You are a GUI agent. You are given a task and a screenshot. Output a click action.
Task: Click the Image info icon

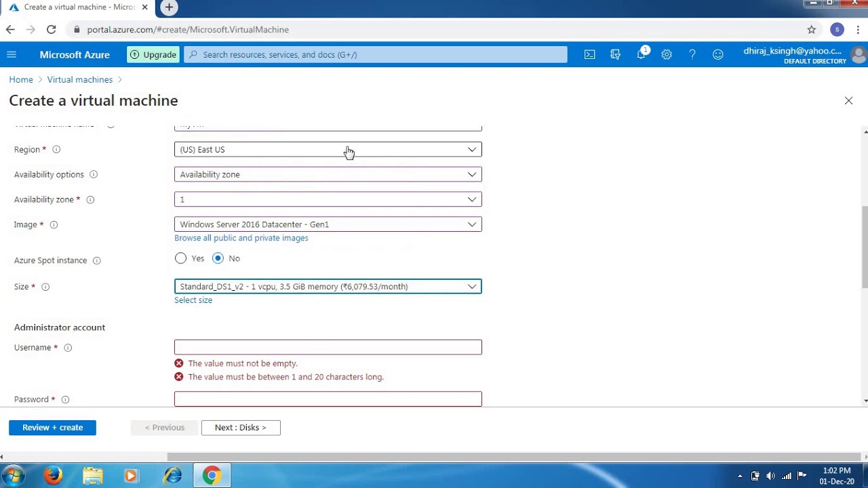54,225
